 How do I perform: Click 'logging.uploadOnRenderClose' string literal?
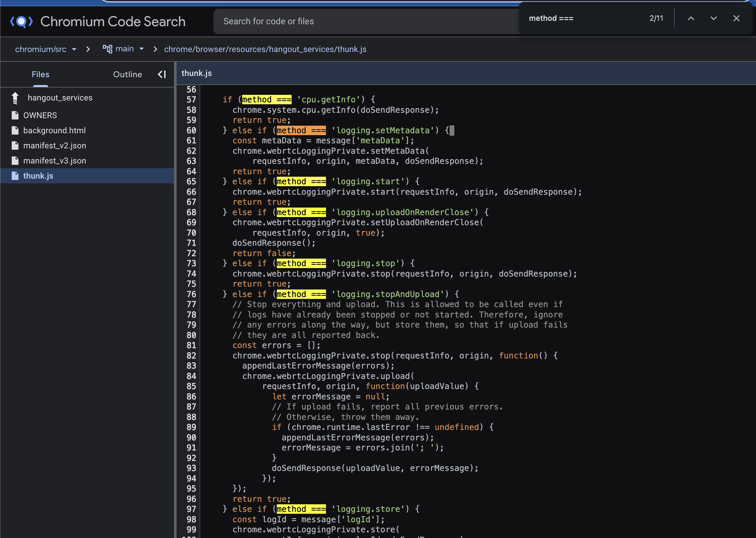pos(403,212)
